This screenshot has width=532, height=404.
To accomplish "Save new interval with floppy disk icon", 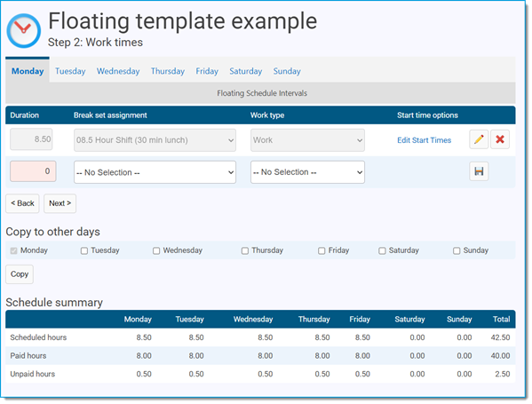I will (479, 171).
